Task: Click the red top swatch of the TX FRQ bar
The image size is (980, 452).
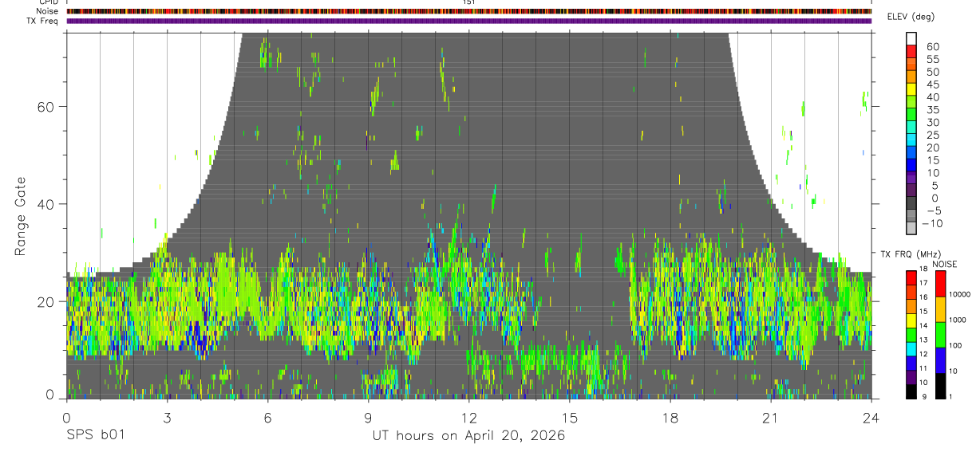Action: 911,278
